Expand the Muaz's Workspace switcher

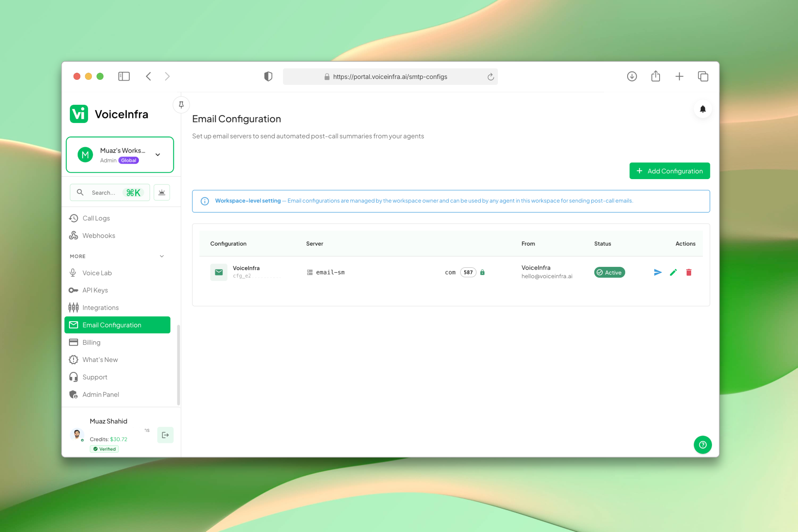(x=120, y=155)
